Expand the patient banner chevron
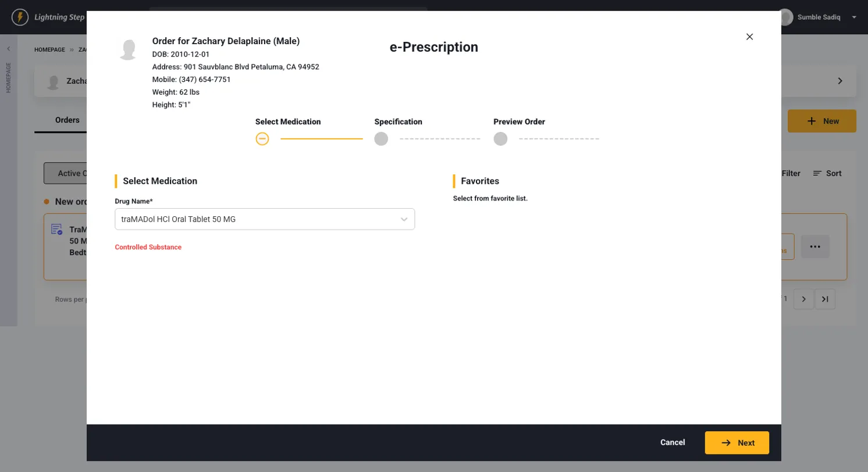The image size is (868, 472). pyautogui.click(x=840, y=81)
